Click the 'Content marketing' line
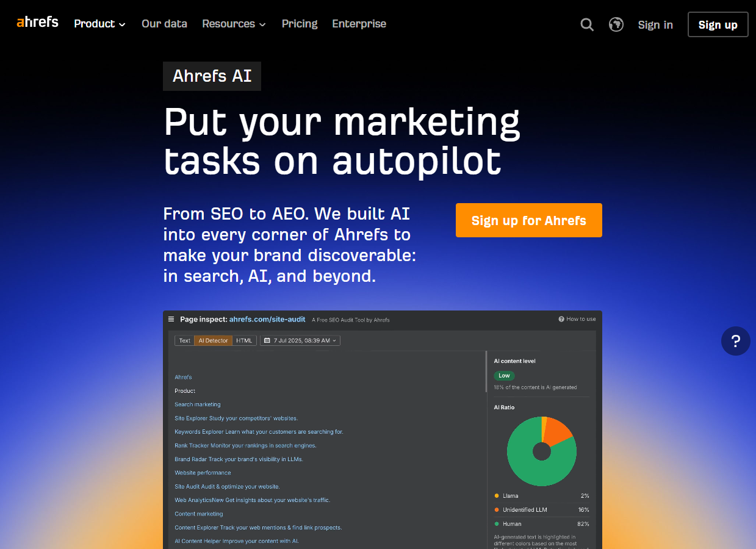The width and height of the screenshot is (756, 549). 199,514
